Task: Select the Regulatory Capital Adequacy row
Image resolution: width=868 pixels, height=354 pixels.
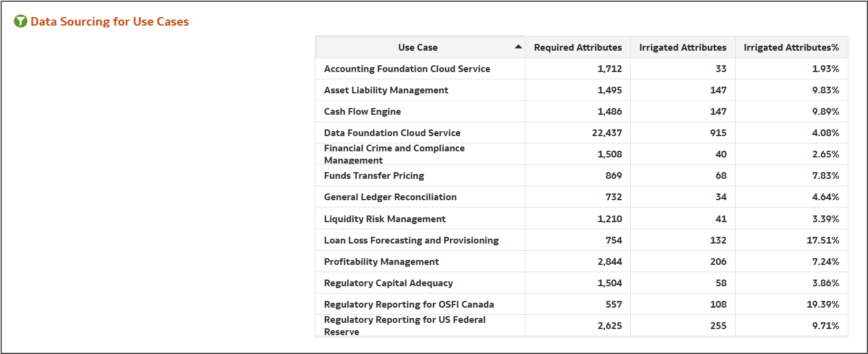Action: [388, 283]
